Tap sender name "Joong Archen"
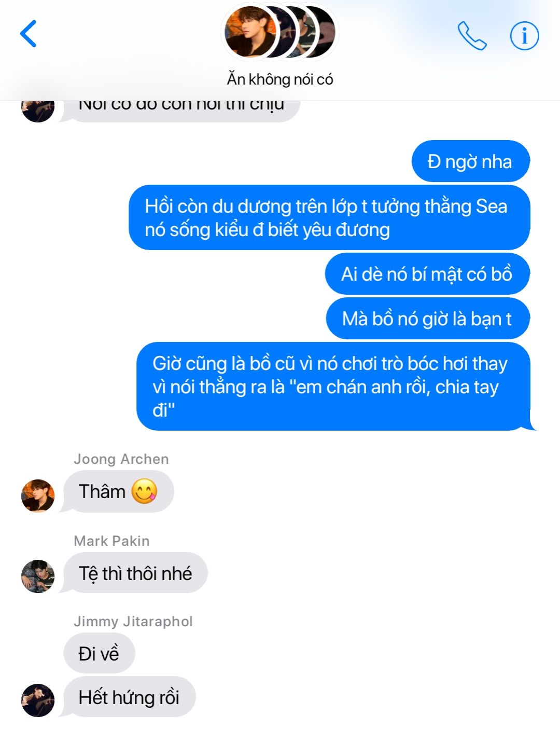This screenshot has width=560, height=729. click(x=121, y=459)
